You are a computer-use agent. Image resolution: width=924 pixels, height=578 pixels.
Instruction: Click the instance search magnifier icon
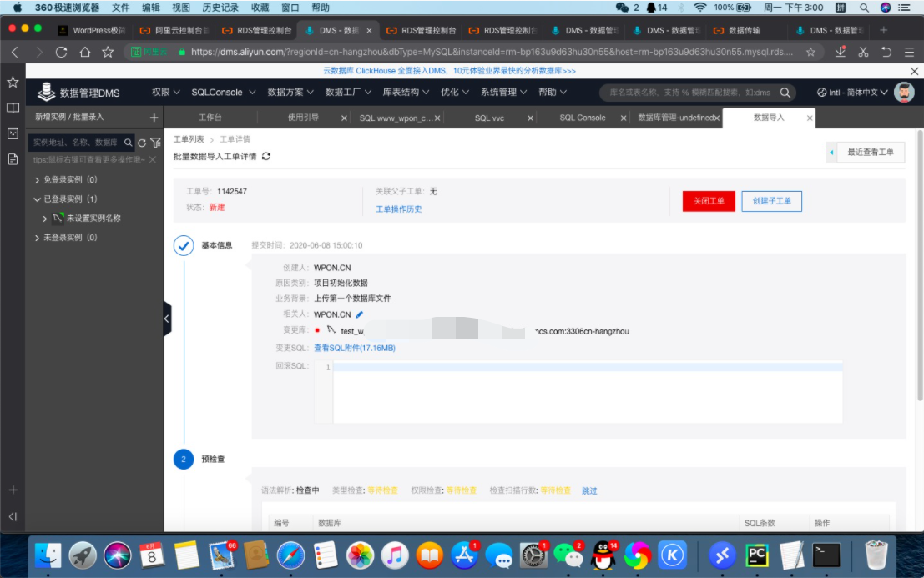(128, 143)
